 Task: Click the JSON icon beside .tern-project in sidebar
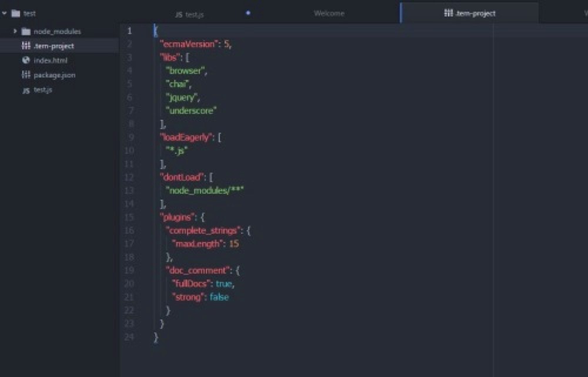coord(26,45)
